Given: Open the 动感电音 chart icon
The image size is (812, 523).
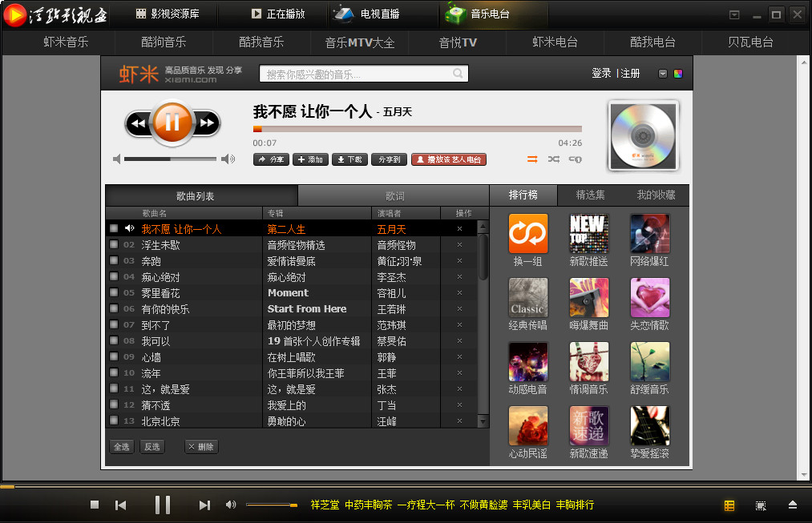Looking at the screenshot, I should coord(527,361).
